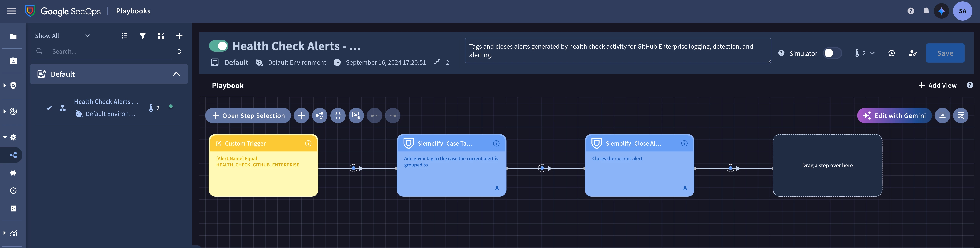This screenshot has height=248, width=980.
Task: Click the search-list icon beside Gemini button
Action: point(961,116)
